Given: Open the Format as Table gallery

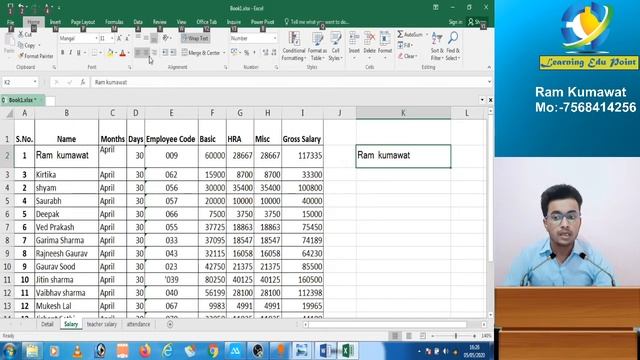Looking at the screenshot, I should click(x=317, y=46).
